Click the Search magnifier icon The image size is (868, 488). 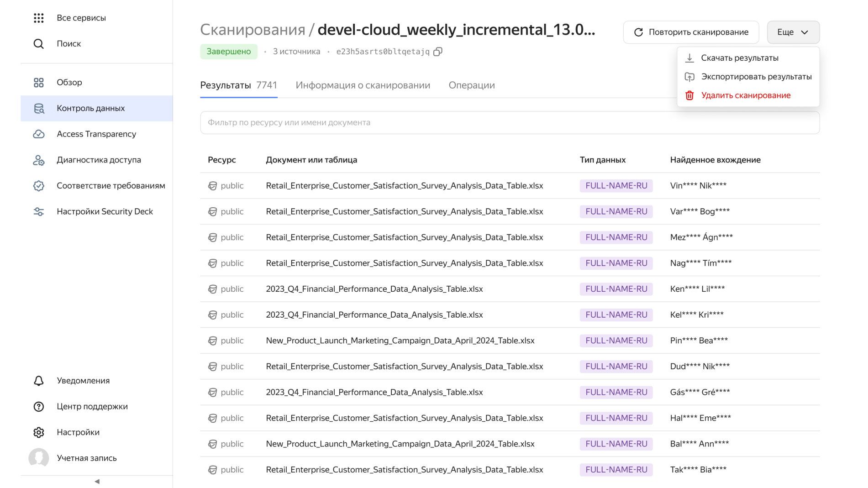[x=39, y=44]
